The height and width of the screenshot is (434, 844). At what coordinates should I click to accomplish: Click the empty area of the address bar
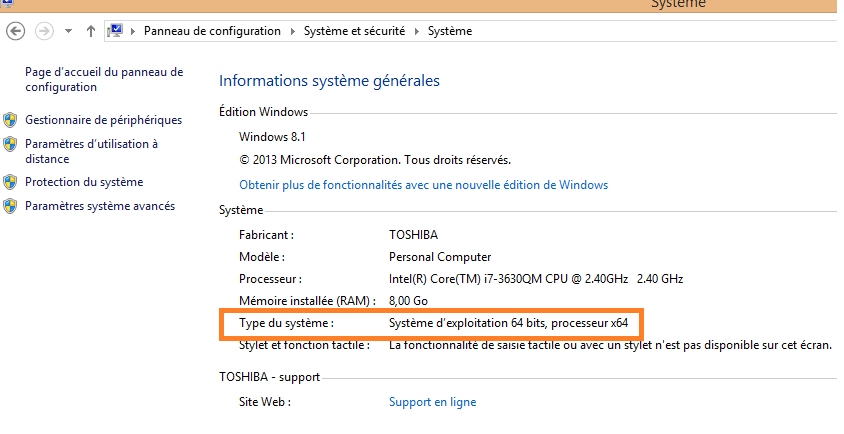coord(650,31)
